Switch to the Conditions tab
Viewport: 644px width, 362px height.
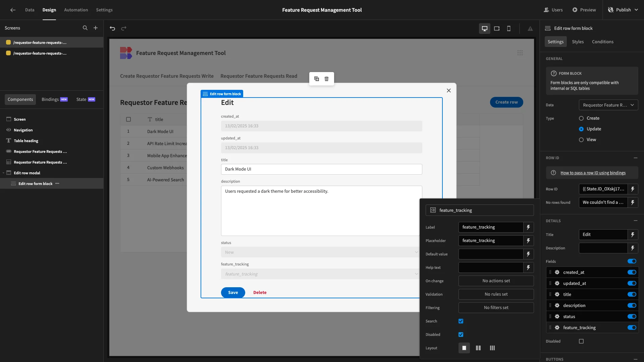(x=603, y=42)
